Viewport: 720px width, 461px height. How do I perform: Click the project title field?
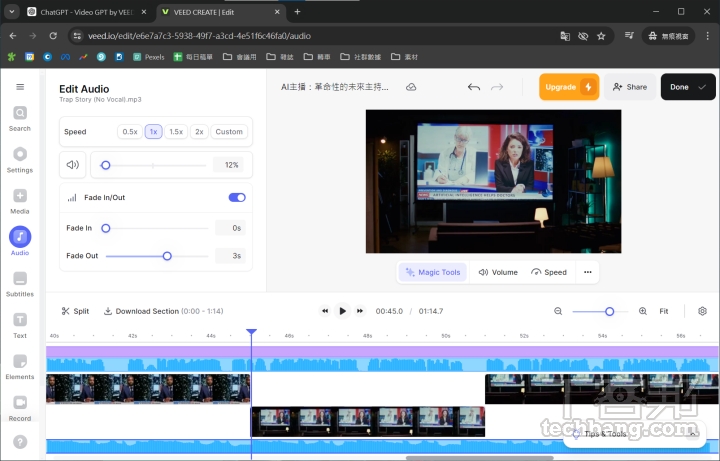[x=335, y=87]
